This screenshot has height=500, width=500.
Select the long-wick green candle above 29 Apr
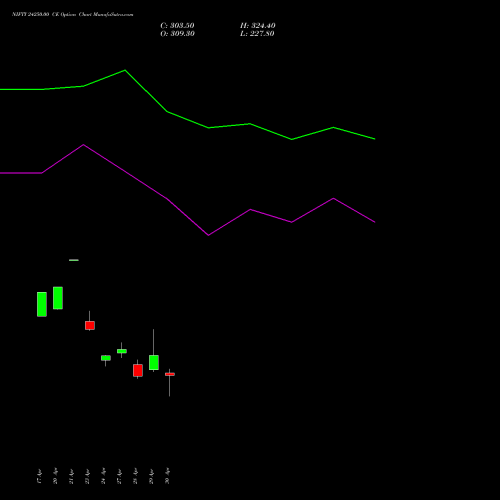click(x=154, y=362)
